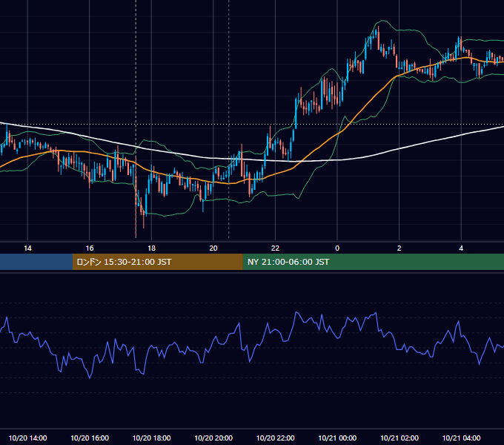The height and width of the screenshot is (445, 504).
Task: Select the NY 21:00-06:00 JST session band
Action: point(373,262)
